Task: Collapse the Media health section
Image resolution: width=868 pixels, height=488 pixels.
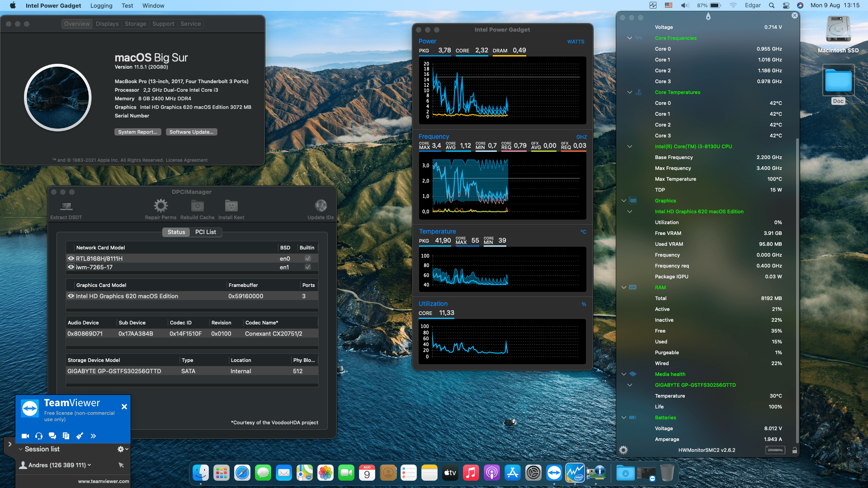Action: [x=624, y=374]
